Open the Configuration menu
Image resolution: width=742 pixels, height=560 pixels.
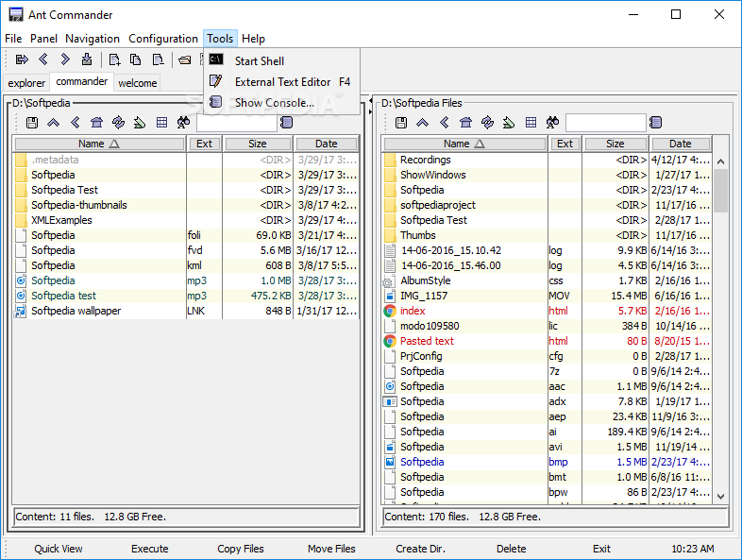(163, 39)
